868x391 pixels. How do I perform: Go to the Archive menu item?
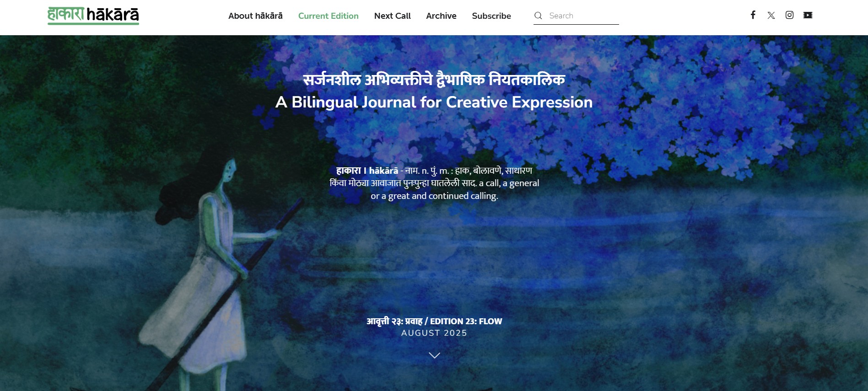coord(441,16)
